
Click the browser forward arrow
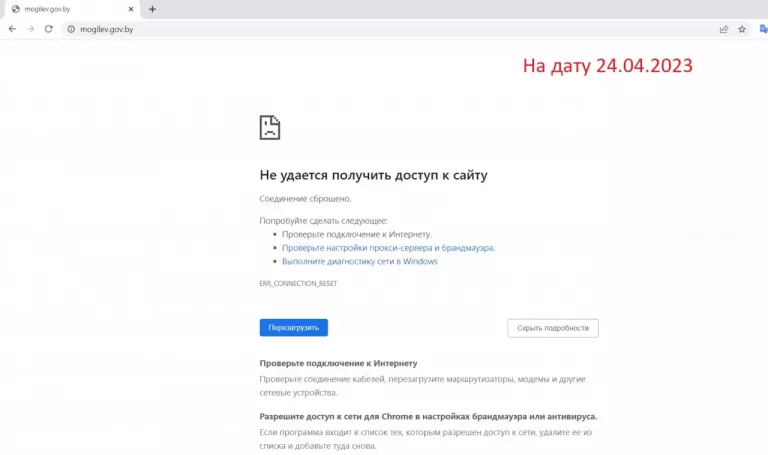(31, 29)
